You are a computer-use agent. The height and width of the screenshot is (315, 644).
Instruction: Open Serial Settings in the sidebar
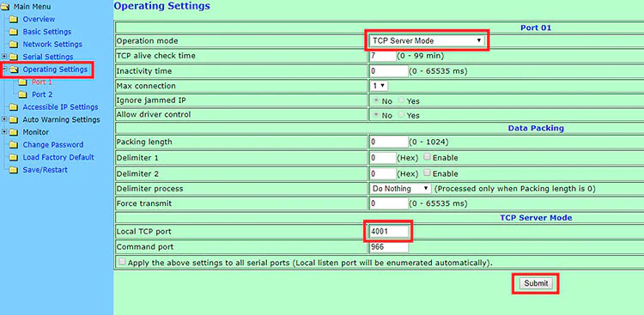pyautogui.click(x=47, y=57)
